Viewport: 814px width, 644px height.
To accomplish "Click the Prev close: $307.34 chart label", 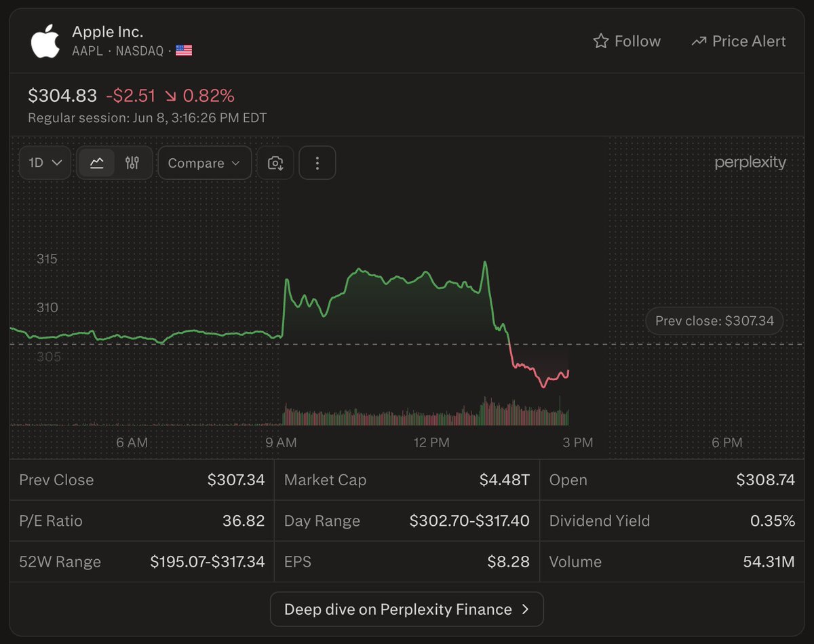I will tap(714, 321).
